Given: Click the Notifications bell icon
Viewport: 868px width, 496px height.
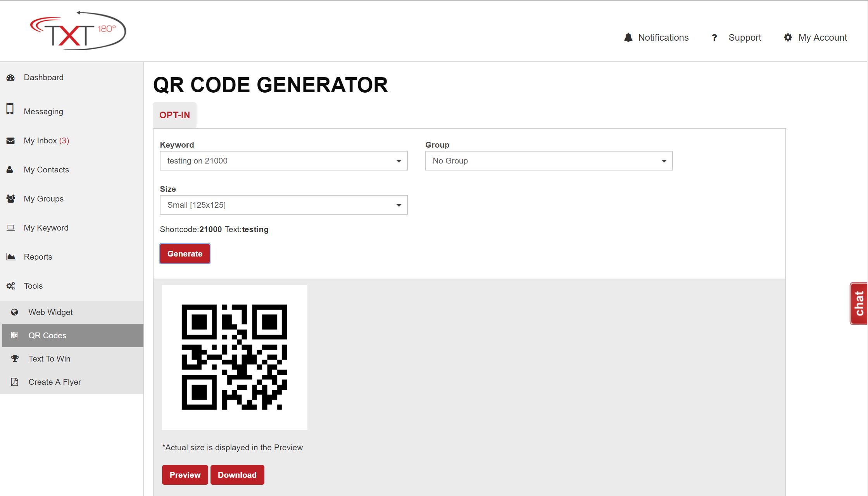Looking at the screenshot, I should tap(628, 38).
